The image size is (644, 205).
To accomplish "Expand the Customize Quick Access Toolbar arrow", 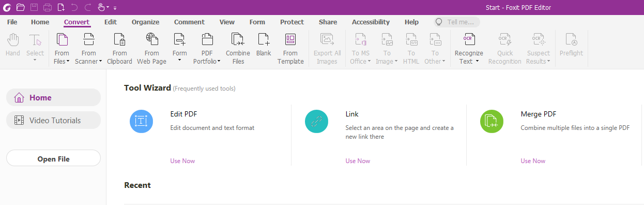I will pos(115,8).
